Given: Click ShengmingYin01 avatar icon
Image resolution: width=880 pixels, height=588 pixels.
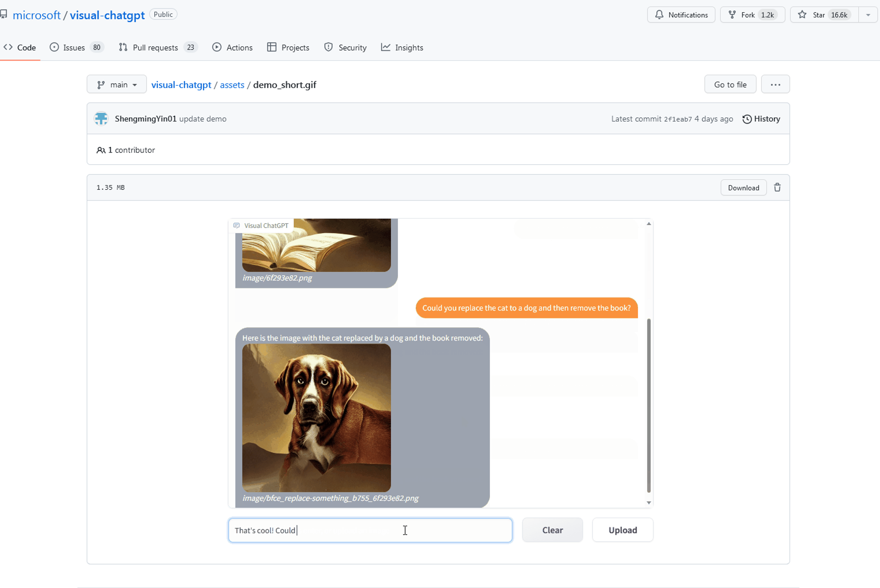Looking at the screenshot, I should tap(101, 119).
